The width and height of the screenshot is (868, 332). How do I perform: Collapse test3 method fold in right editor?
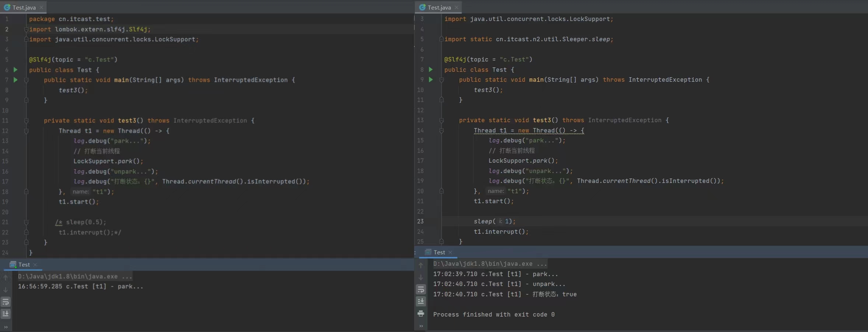point(441,120)
